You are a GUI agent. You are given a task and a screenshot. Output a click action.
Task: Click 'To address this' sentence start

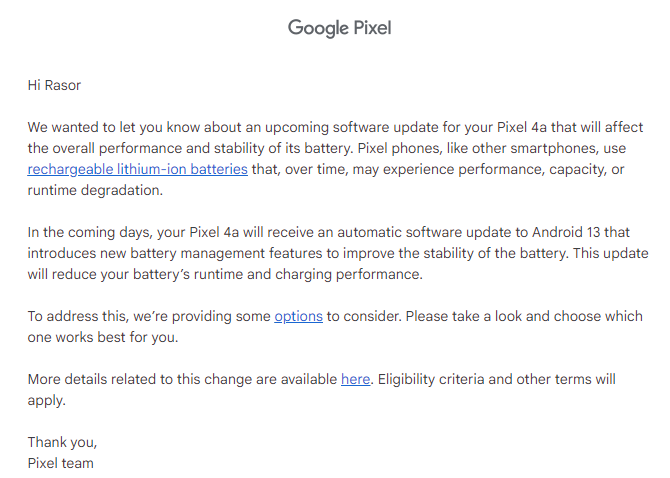(78, 317)
